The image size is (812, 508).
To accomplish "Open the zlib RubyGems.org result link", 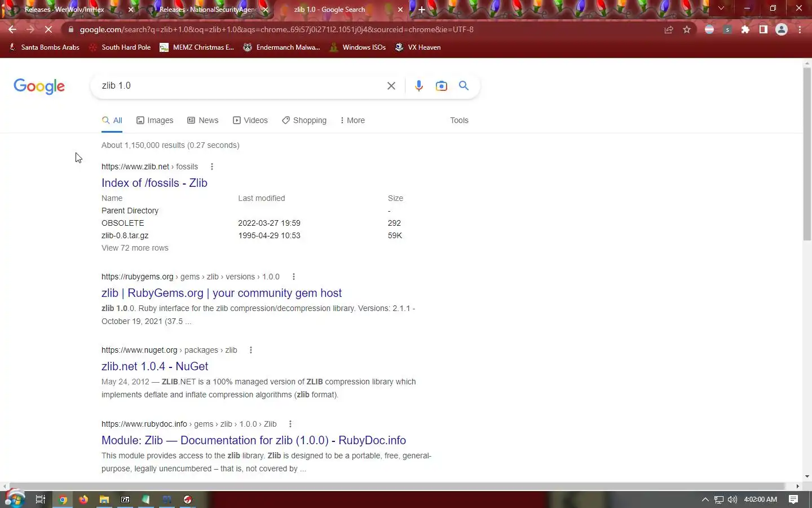I will (222, 293).
